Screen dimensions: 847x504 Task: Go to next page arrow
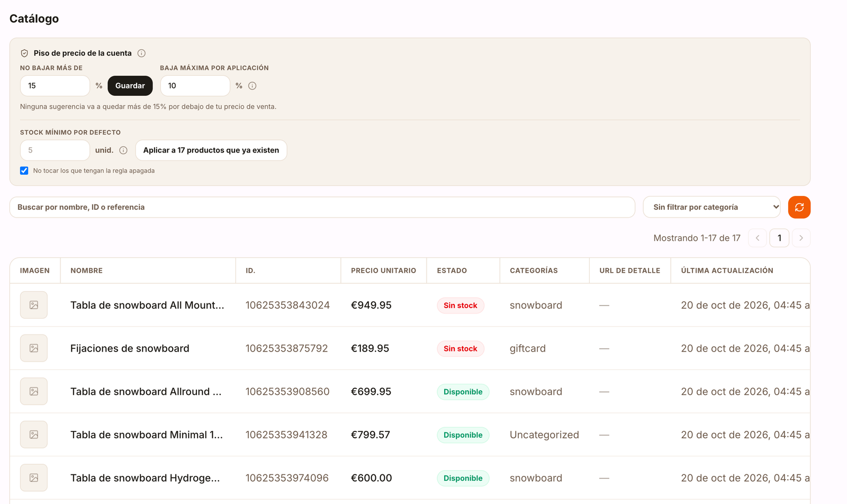pos(801,238)
